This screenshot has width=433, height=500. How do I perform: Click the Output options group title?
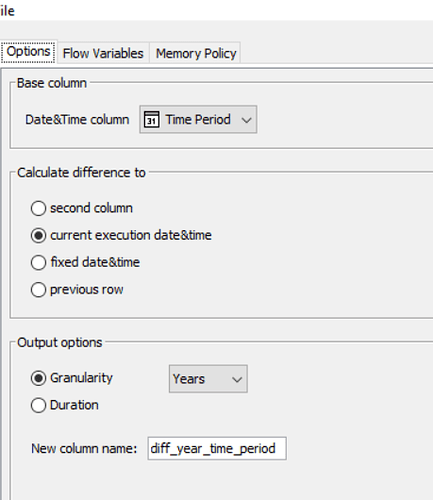[x=60, y=343]
